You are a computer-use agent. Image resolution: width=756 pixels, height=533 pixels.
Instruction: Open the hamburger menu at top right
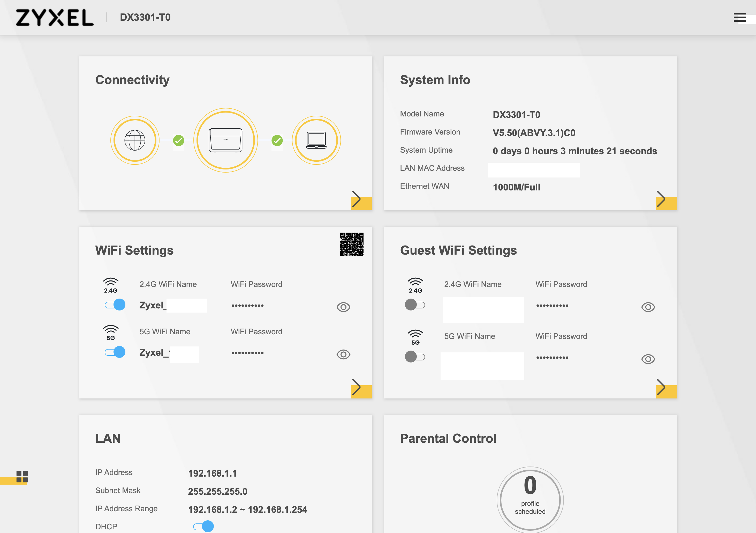point(739,17)
